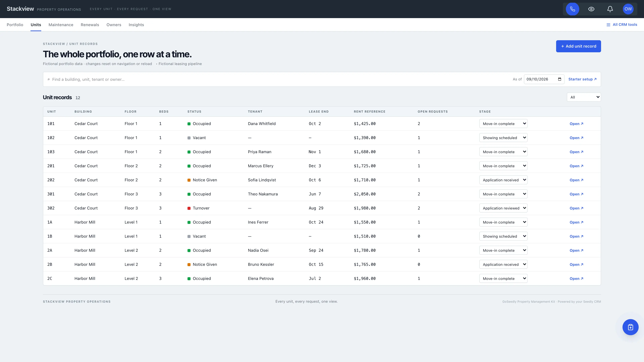The width and height of the screenshot is (644, 362).
Task: Click the search magnifier icon
Action: [x=48, y=79]
